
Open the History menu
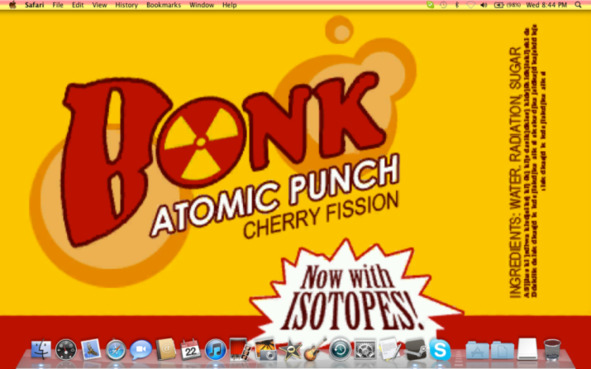(x=126, y=5)
